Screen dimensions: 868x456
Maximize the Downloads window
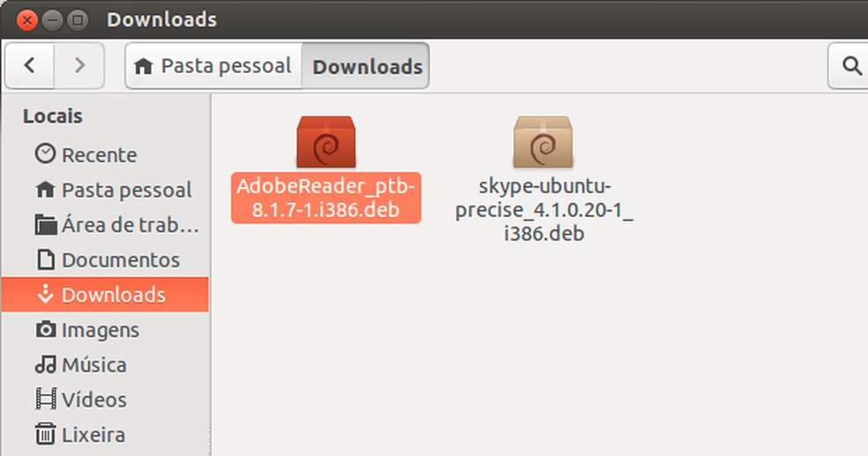tap(77, 19)
